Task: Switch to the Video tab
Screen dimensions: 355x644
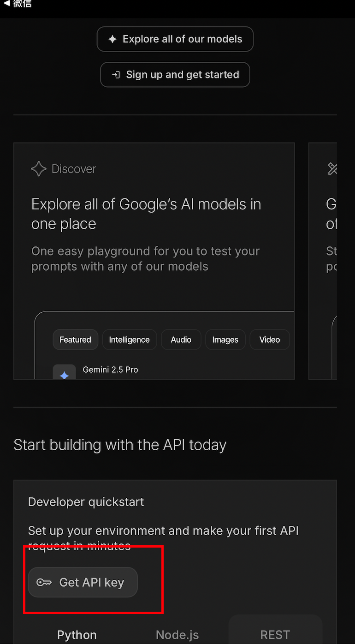Action: pos(269,340)
